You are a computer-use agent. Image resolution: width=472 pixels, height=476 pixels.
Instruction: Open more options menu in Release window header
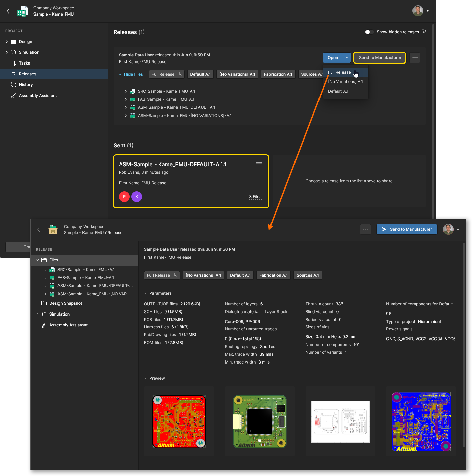(x=365, y=229)
